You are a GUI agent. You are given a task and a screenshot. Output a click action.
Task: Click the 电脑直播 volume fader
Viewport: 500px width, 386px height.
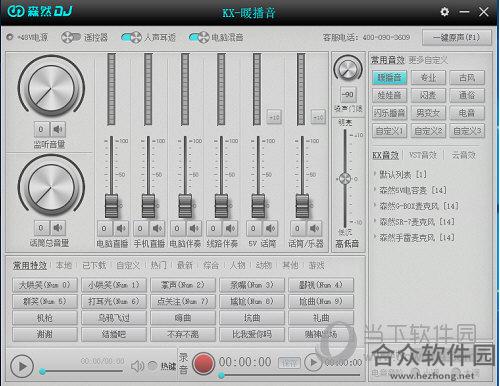112,206
